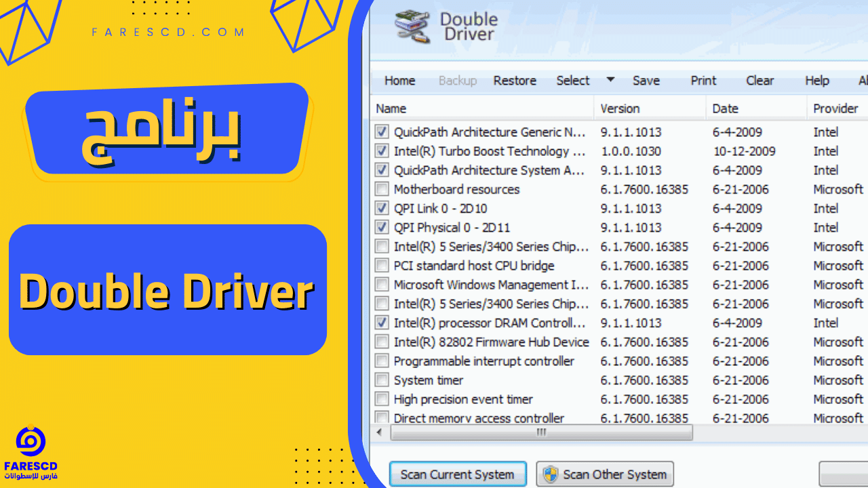Select the Intel(R) 82802 Firmware Hub Device name
The height and width of the screenshot is (488, 868).
coord(492,342)
